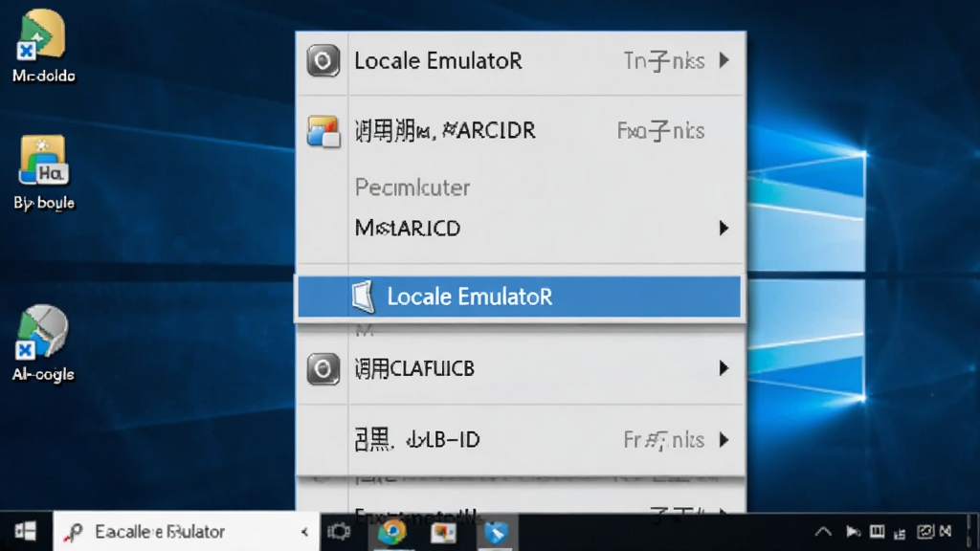Open the Mcdoldo desktop shortcut
The image size is (980, 551).
[43, 47]
